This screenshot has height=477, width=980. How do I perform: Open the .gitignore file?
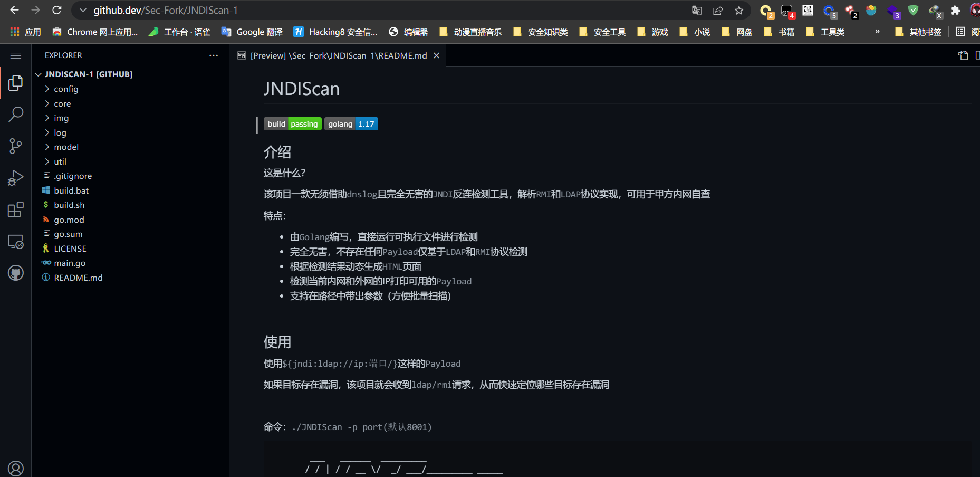click(130, 176)
